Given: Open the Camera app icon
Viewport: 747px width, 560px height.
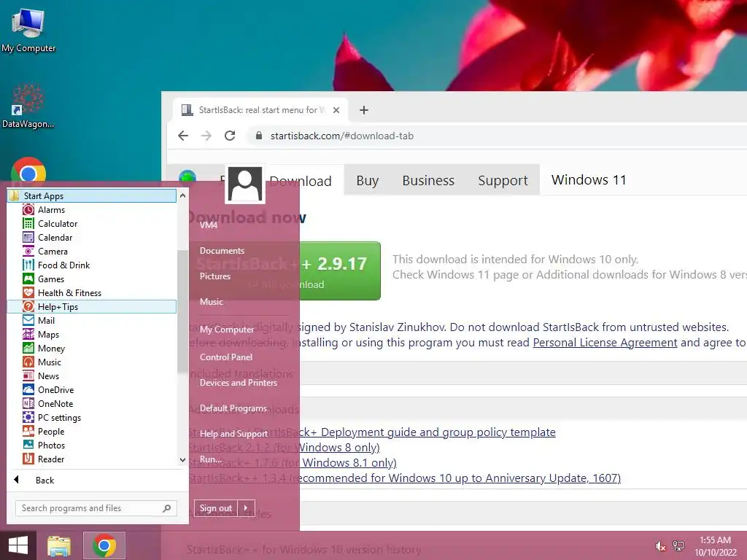Looking at the screenshot, I should 28,251.
